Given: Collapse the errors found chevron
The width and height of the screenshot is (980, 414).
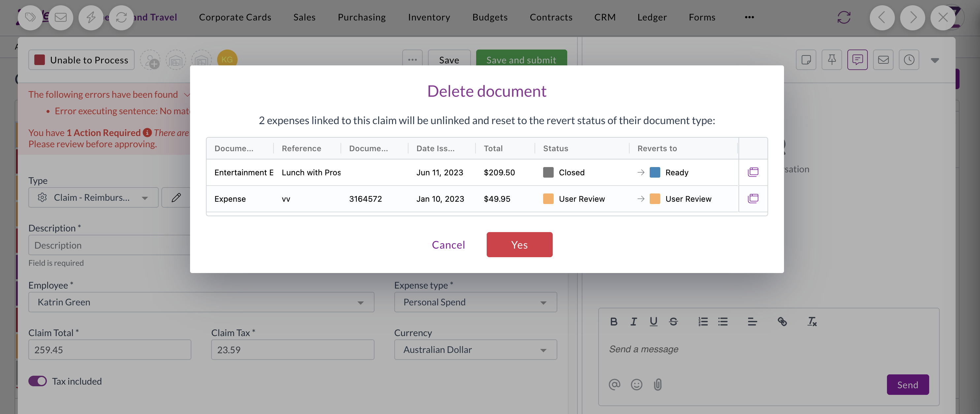Looking at the screenshot, I should (x=186, y=94).
